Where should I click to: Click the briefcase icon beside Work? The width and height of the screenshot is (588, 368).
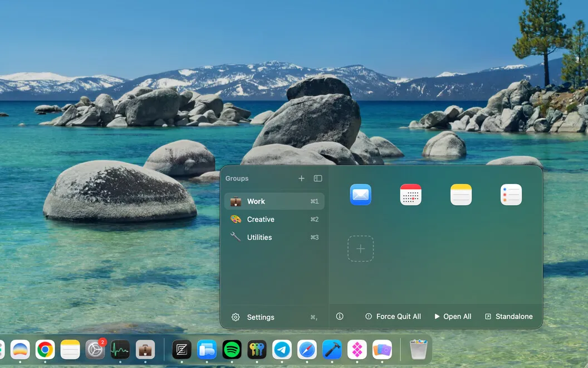click(x=236, y=201)
